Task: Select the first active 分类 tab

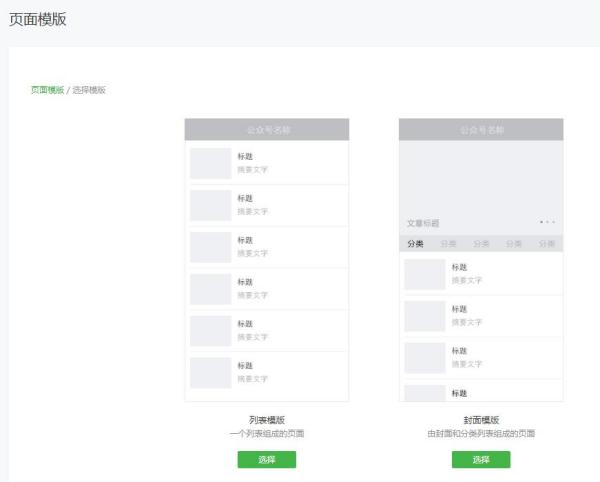Action: 415,244
